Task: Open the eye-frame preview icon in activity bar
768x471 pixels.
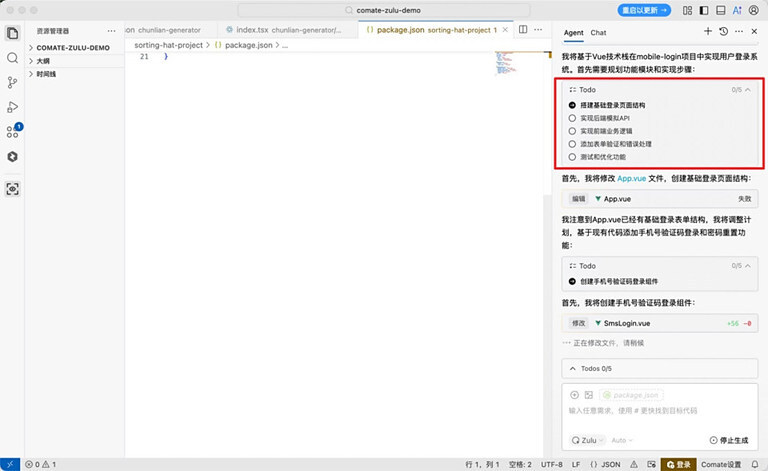Action: [x=13, y=189]
